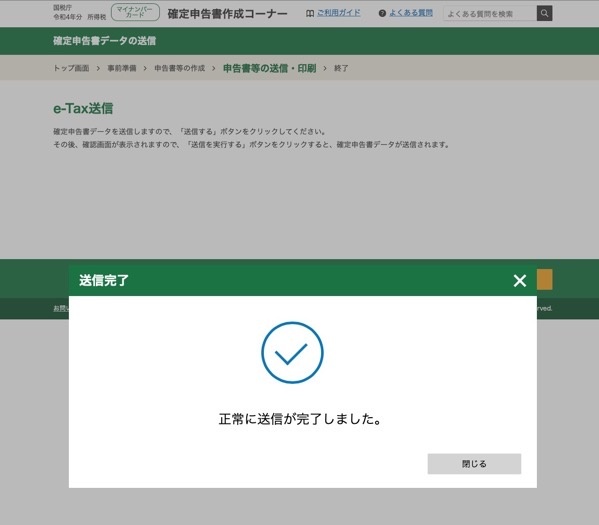
Task: Click the book icon beside ご利用ガイド
Action: click(x=310, y=13)
